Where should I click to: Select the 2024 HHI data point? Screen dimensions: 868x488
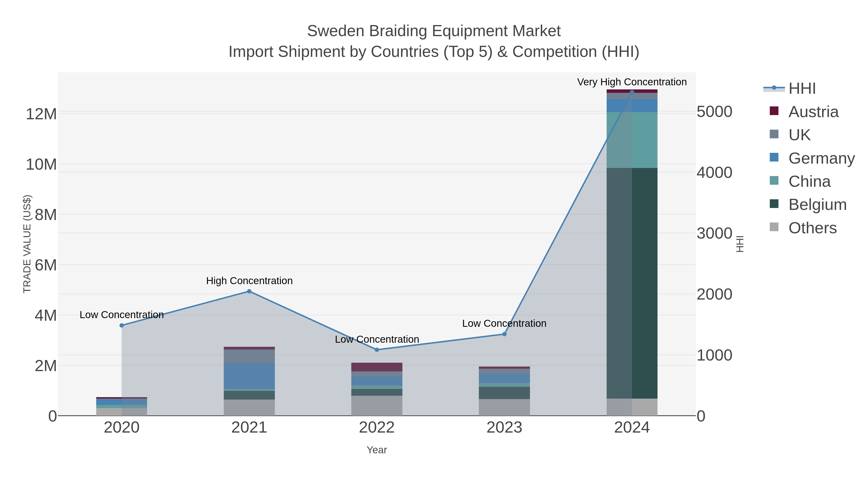tap(632, 92)
